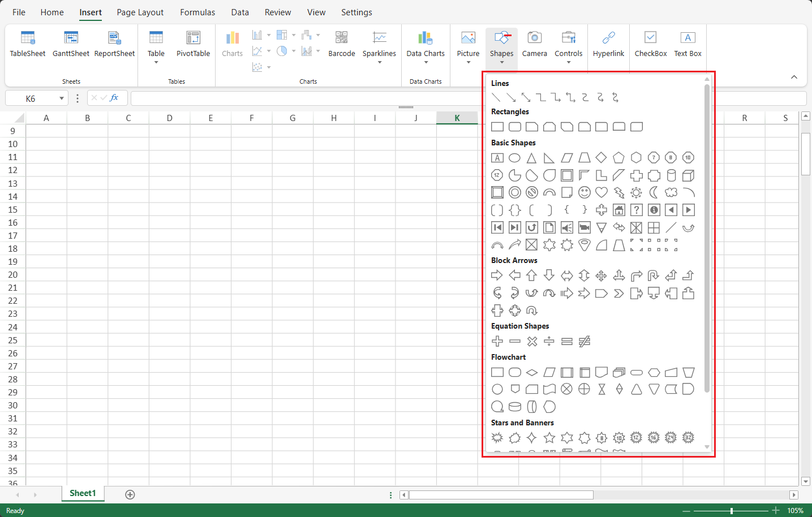
Task: Click the shapes gallery scroll-down arrow
Action: [x=707, y=447]
